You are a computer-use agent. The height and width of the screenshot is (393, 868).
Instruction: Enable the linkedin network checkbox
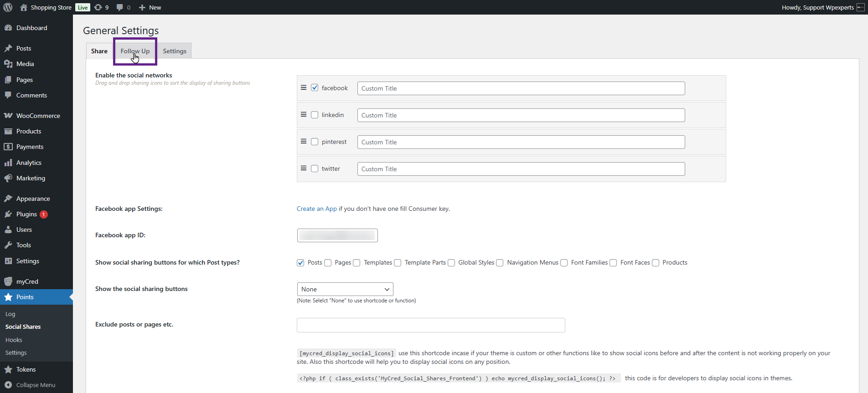[315, 115]
